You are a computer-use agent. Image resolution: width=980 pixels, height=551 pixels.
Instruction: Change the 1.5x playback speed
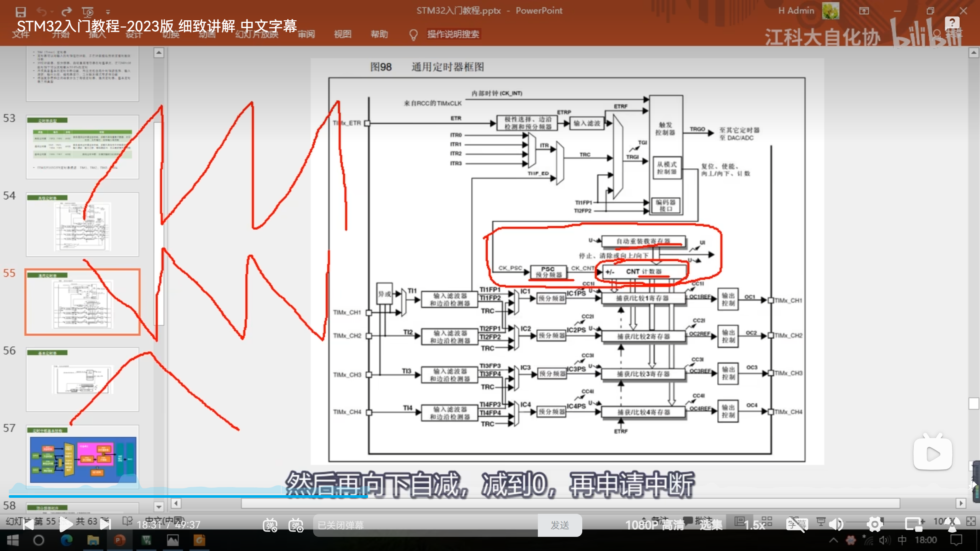pos(754,525)
